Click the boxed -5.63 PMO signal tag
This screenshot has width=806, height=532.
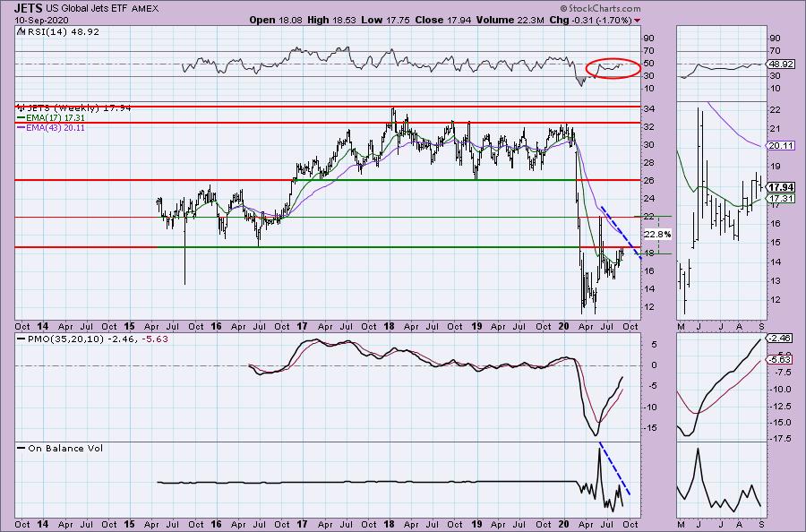(780, 359)
